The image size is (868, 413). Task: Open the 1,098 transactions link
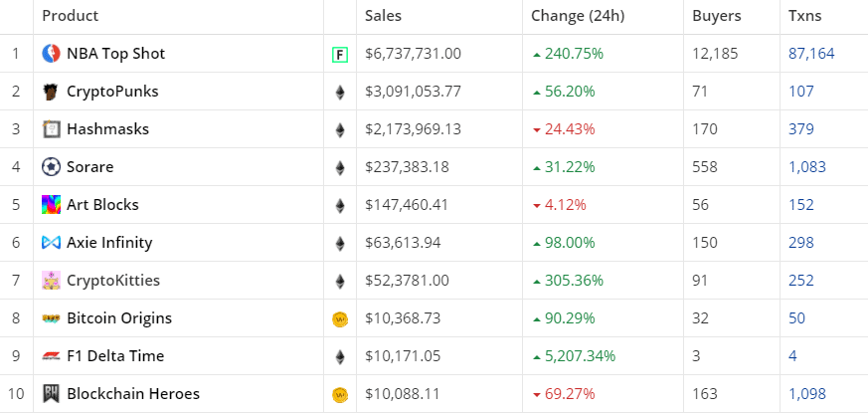[807, 394]
